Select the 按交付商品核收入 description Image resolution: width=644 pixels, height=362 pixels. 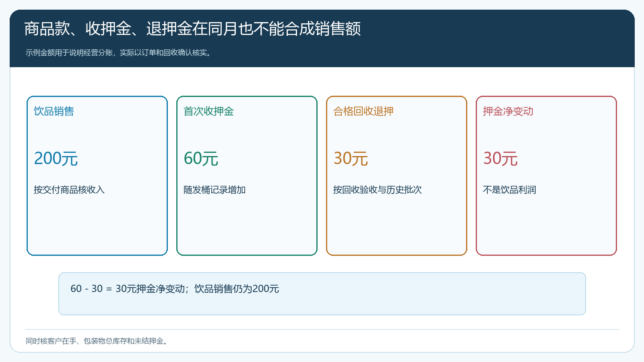coord(69,190)
